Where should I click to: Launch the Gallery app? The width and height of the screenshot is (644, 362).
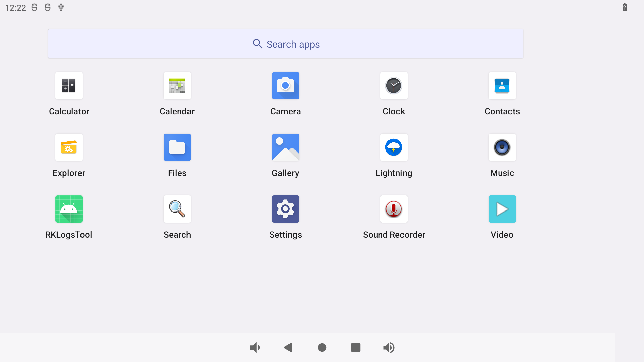[285, 147]
